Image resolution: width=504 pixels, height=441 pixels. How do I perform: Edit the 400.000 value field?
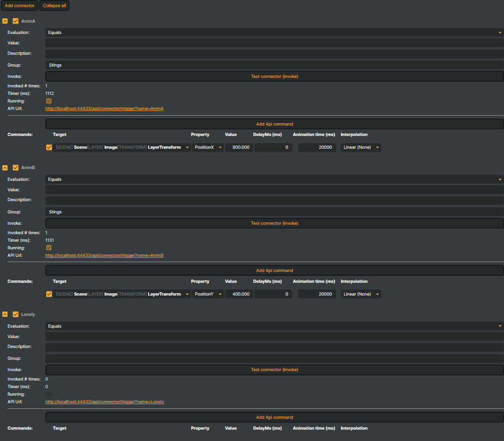point(239,294)
